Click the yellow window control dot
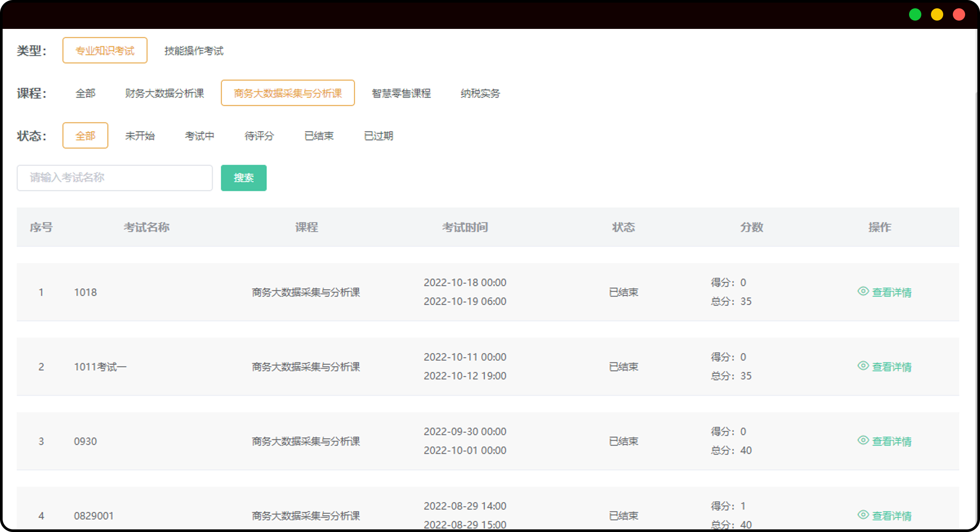Image resolution: width=980 pixels, height=532 pixels. 937,14
